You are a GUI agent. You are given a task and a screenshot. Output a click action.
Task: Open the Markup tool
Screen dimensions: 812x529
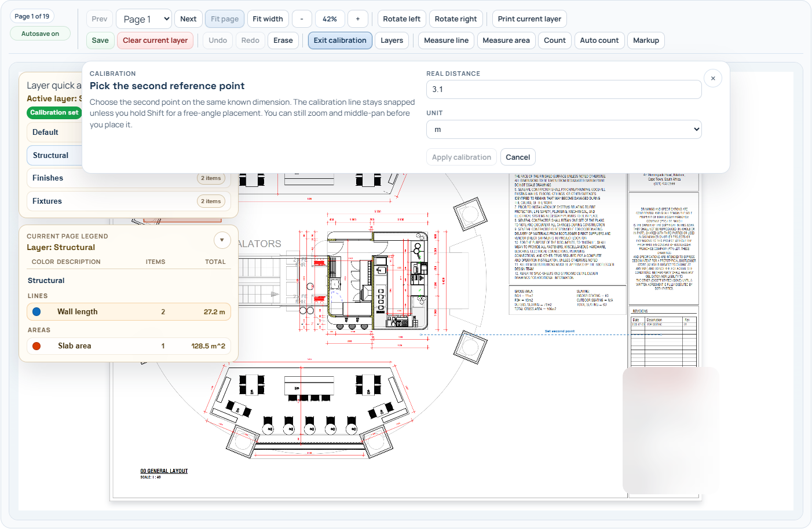(646, 41)
